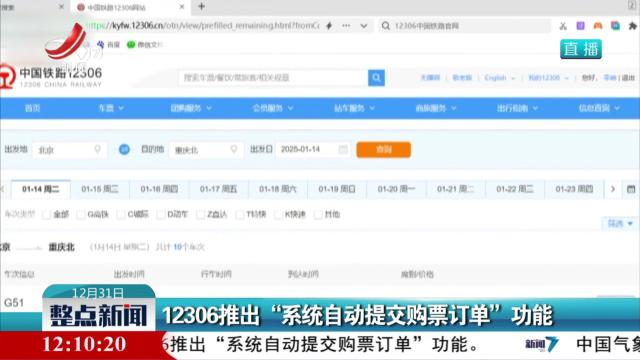
Task: Expand the 车票 navigation dropdown
Action: click(111, 108)
